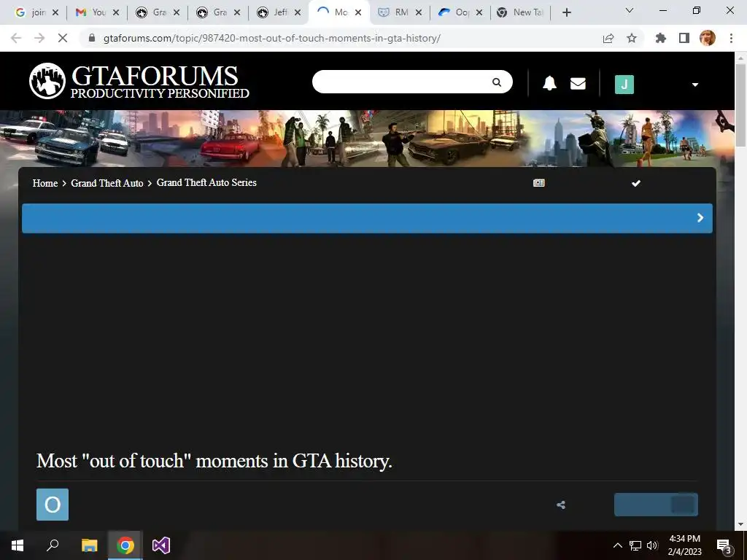Open File Explorer from taskbar
Viewport: 747px width, 560px height.
click(89, 545)
